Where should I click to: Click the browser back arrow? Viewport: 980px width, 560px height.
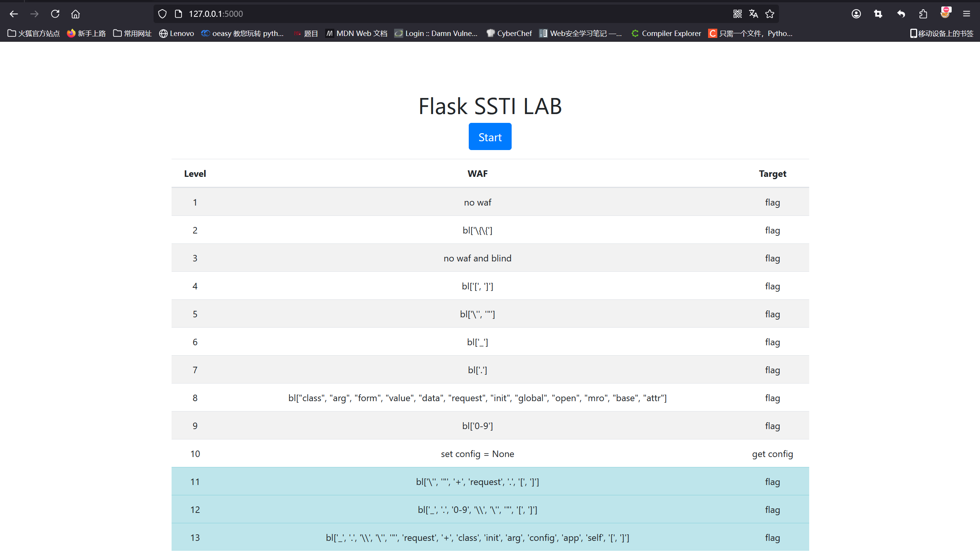tap(14, 14)
